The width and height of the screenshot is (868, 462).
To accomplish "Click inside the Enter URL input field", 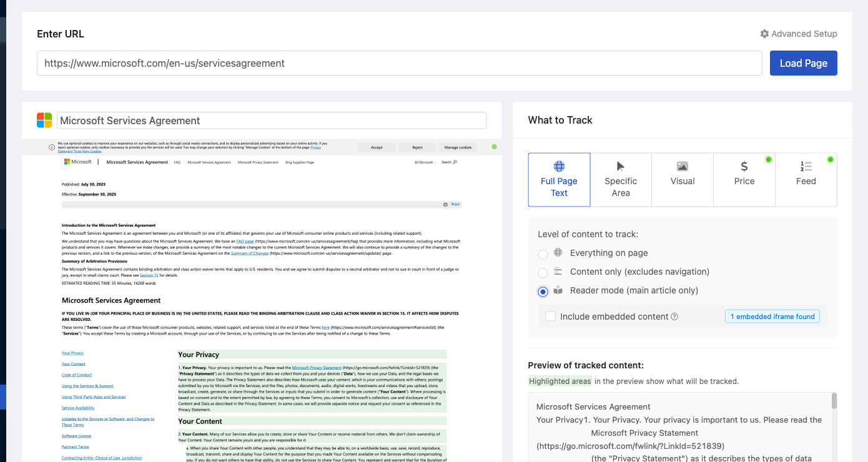I will [x=400, y=63].
